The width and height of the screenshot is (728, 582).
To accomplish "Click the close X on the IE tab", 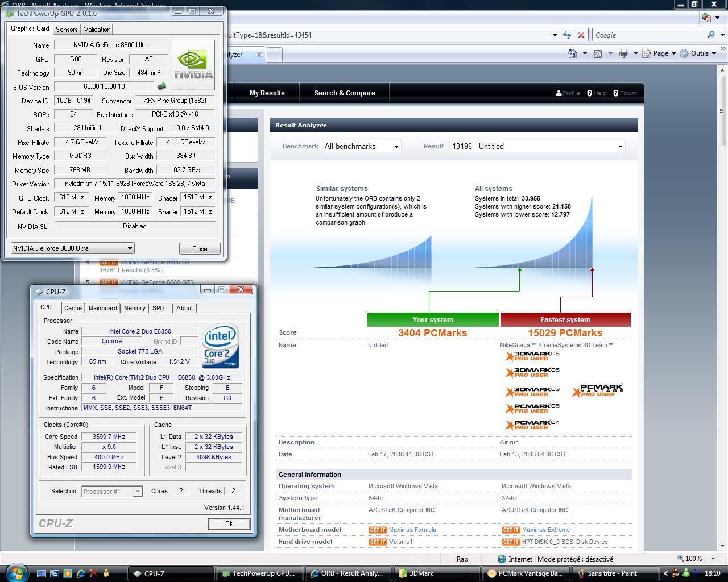I will pyautogui.click(x=259, y=55).
